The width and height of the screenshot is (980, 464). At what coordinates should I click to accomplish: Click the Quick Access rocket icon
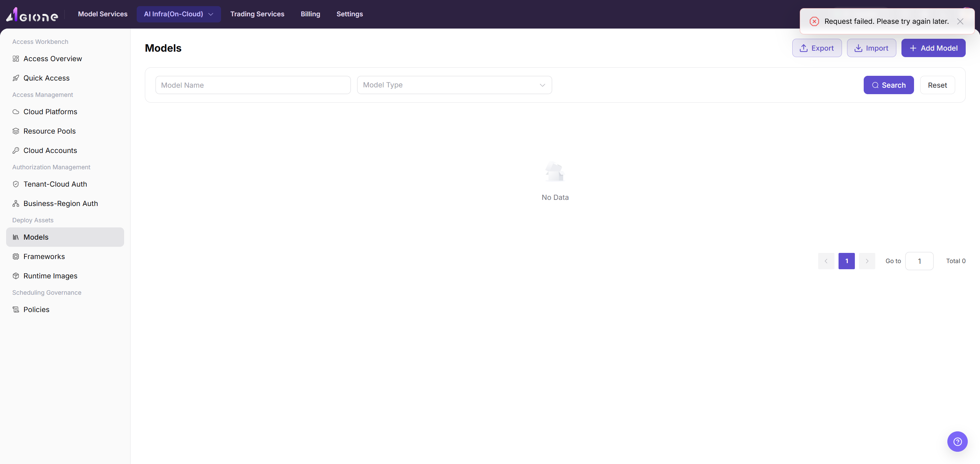pos(16,78)
